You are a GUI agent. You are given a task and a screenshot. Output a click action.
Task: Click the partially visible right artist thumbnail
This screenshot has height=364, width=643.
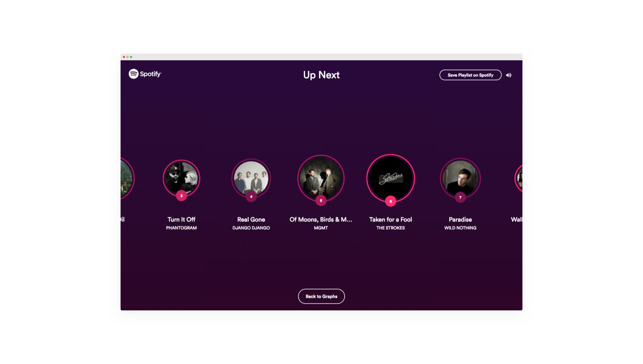pyautogui.click(x=518, y=178)
